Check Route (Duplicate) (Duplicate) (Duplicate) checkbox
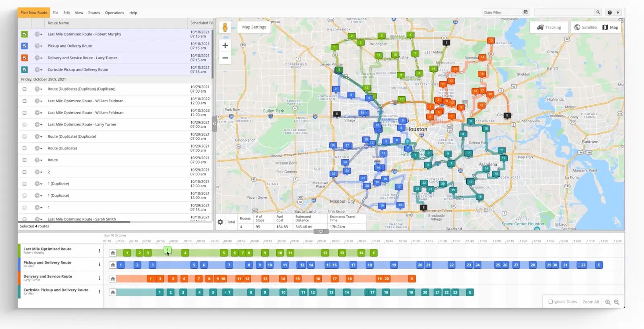 click(24, 89)
